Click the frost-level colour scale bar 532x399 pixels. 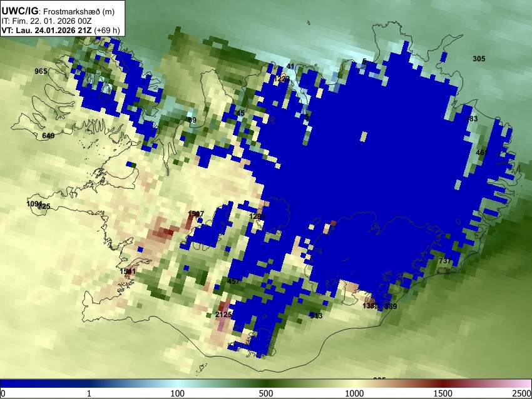click(x=266, y=383)
